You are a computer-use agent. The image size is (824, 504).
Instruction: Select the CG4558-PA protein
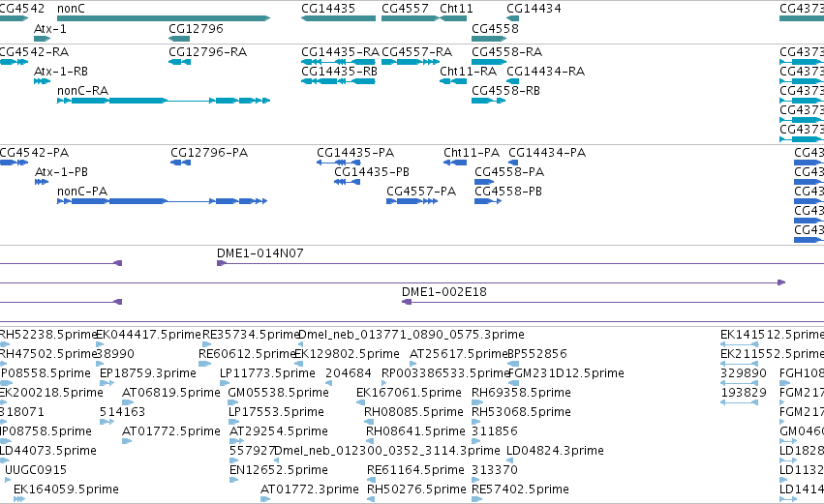click(x=484, y=182)
